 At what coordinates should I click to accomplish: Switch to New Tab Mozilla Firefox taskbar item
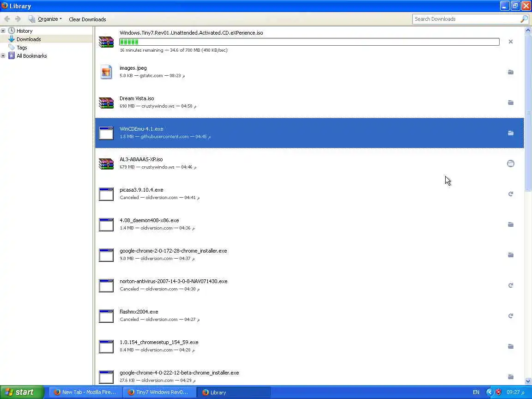(85, 392)
